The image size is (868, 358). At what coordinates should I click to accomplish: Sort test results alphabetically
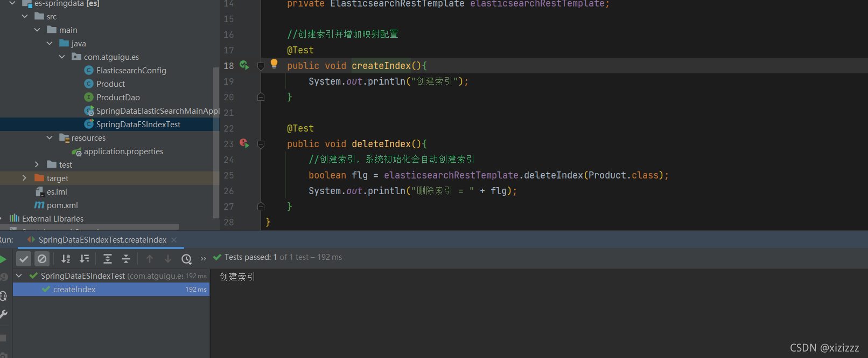pyautogui.click(x=66, y=259)
